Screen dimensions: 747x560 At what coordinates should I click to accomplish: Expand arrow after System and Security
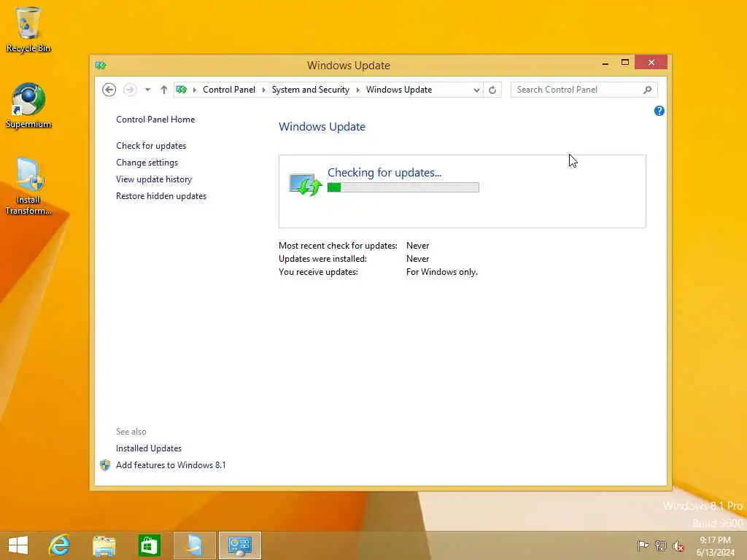(x=357, y=90)
